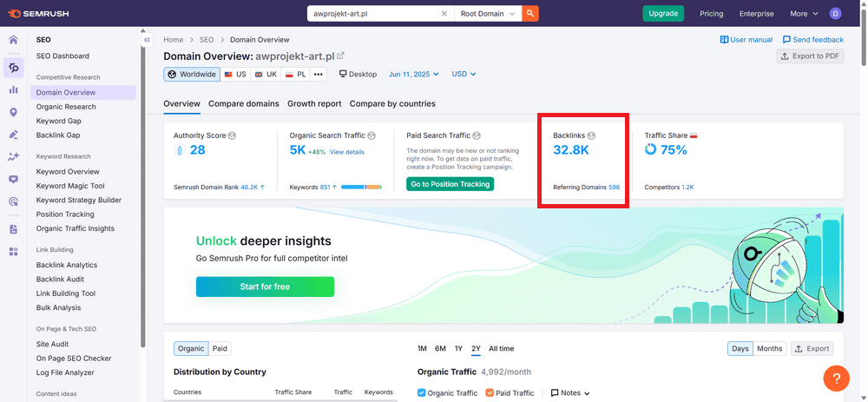Click the Start for free button
The height and width of the screenshot is (402, 868).
[265, 287]
